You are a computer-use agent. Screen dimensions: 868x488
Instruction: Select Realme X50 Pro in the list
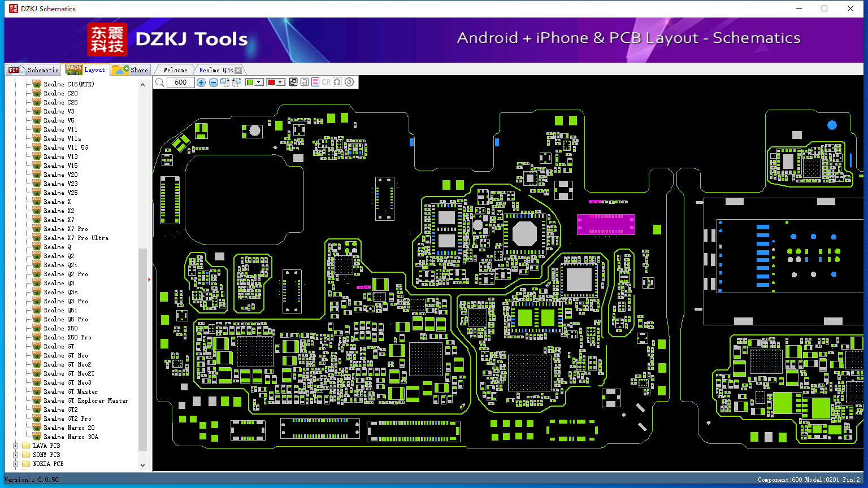[68, 337]
